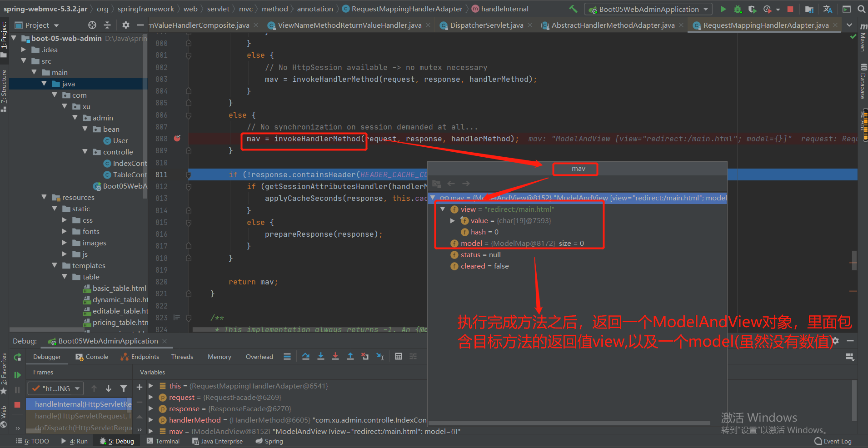Click the Debug bug icon in top toolbar
The image size is (868, 448).
point(738,9)
